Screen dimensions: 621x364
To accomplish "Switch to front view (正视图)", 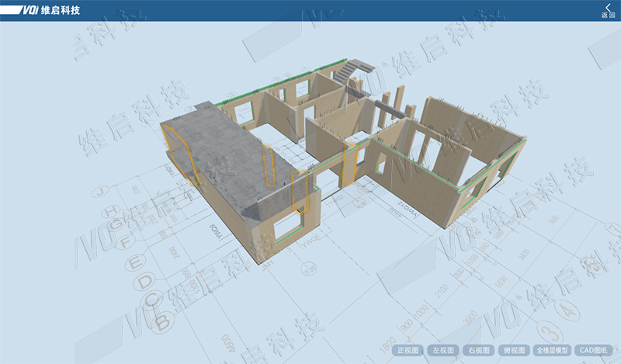I will click(x=409, y=351).
